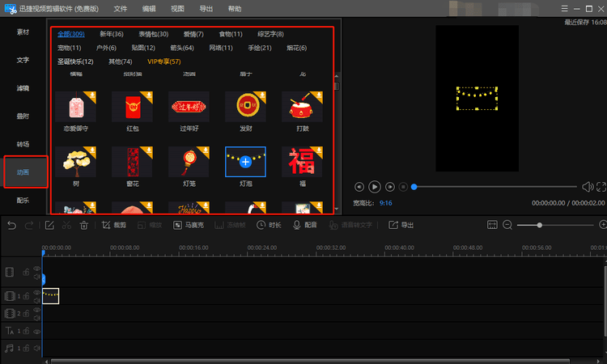Filter animations by 表情包(30)

point(154,34)
